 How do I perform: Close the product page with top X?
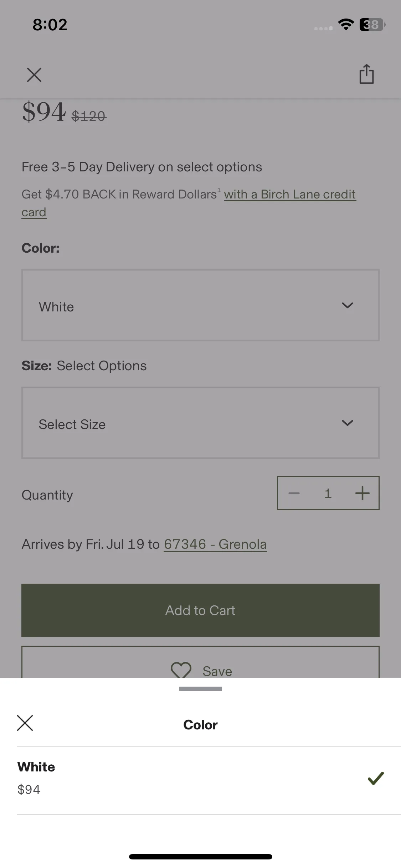(x=34, y=75)
